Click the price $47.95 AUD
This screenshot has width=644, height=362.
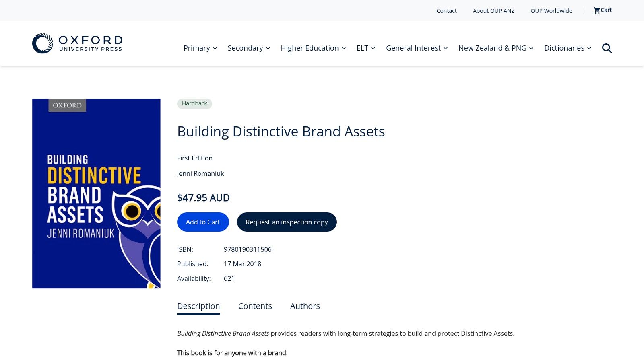(203, 198)
